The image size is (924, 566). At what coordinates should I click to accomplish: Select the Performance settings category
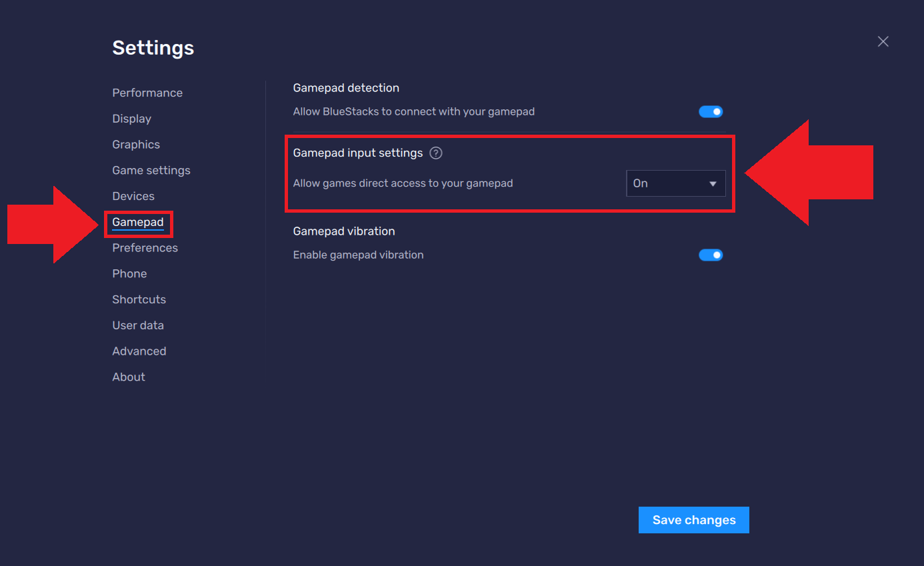[147, 93]
